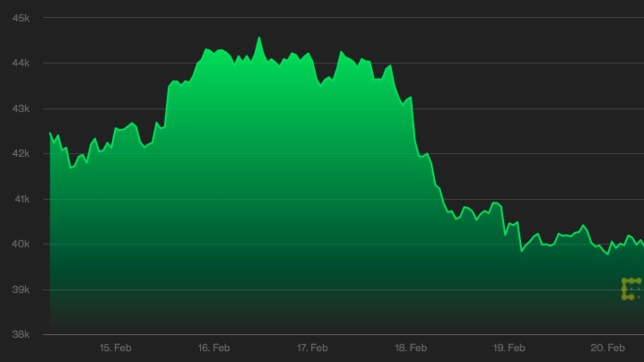
Task: Click the 44k y-axis label
Action: 21,63
